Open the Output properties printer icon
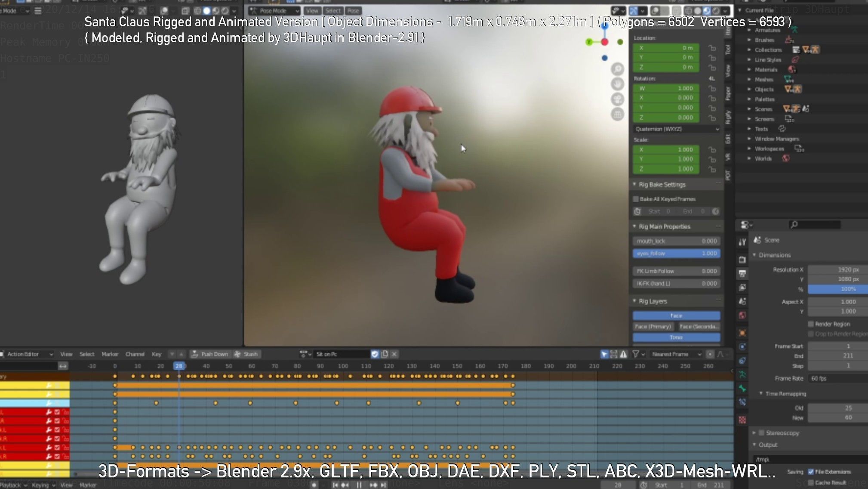 point(742,273)
